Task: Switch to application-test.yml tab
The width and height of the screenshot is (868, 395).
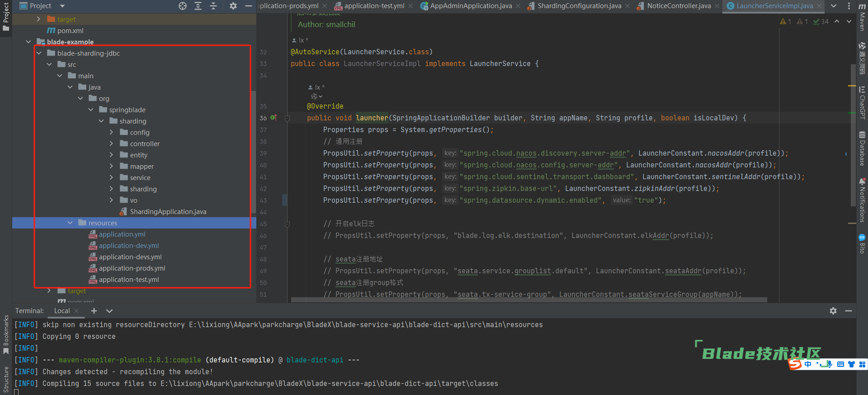Action: 373,6
